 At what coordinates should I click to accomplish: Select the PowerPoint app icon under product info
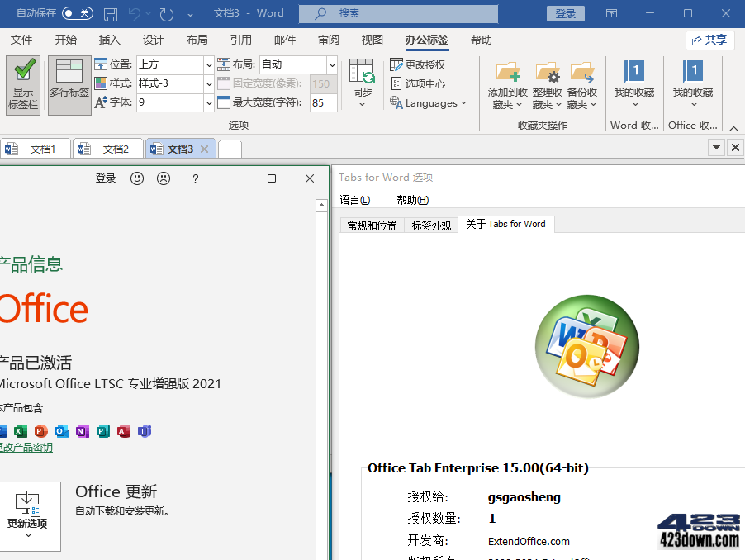(41, 430)
